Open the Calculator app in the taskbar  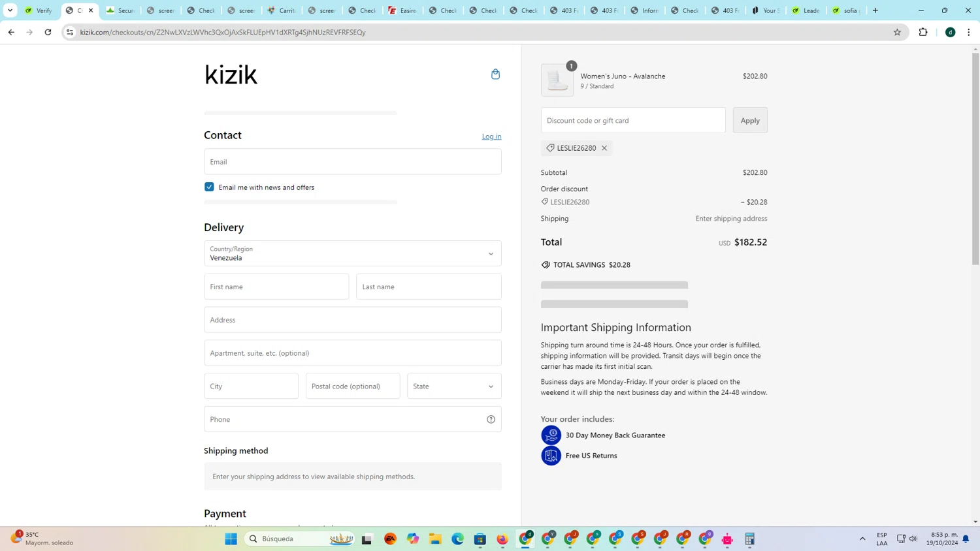point(749,539)
